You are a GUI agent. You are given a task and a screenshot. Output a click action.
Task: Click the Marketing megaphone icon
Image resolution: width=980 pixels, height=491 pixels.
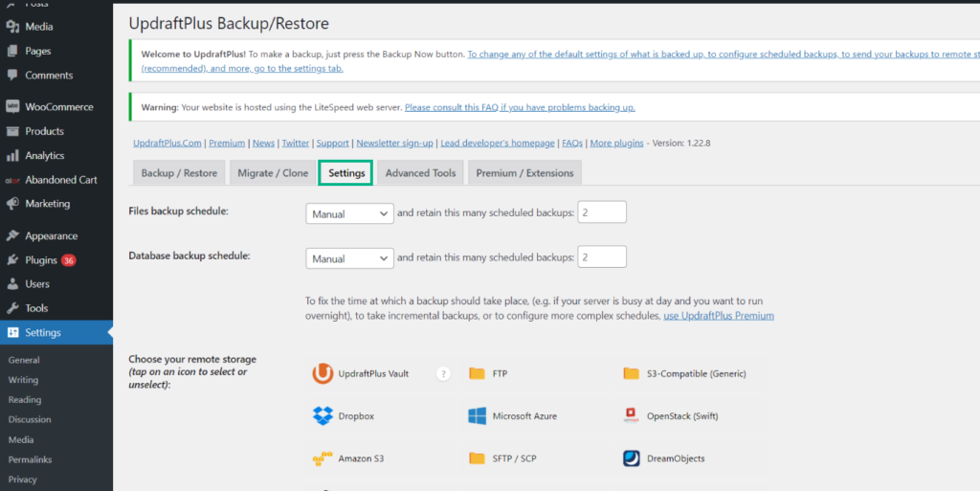(12, 204)
